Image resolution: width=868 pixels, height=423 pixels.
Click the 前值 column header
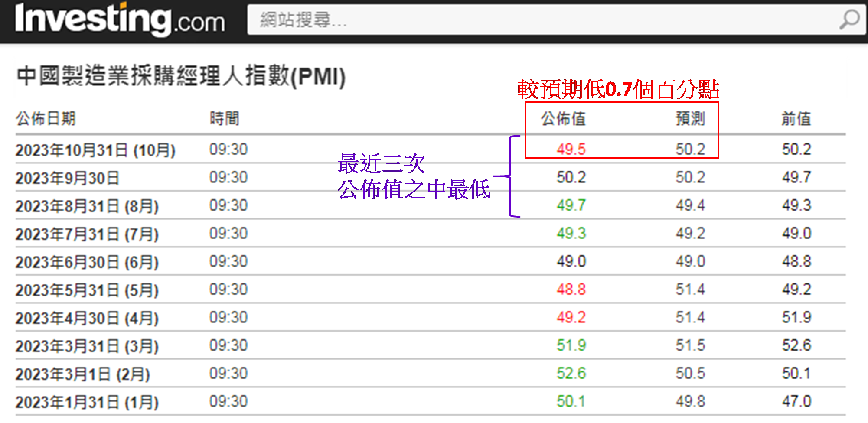pyautogui.click(x=796, y=118)
